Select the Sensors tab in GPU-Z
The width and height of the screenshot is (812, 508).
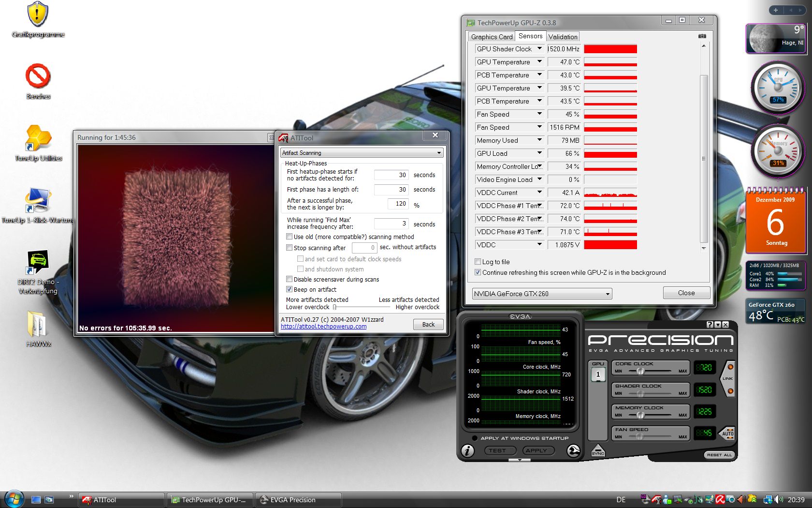click(x=530, y=36)
